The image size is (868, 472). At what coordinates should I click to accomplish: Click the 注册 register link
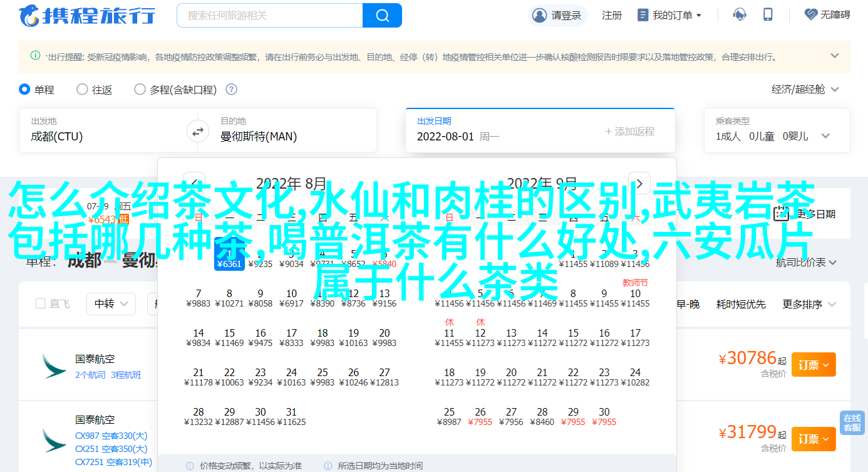coord(611,15)
